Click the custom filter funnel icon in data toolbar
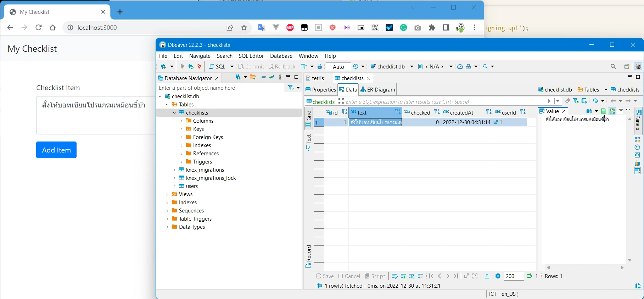Image resolution: width=644 pixels, height=299 pixels. point(576,101)
